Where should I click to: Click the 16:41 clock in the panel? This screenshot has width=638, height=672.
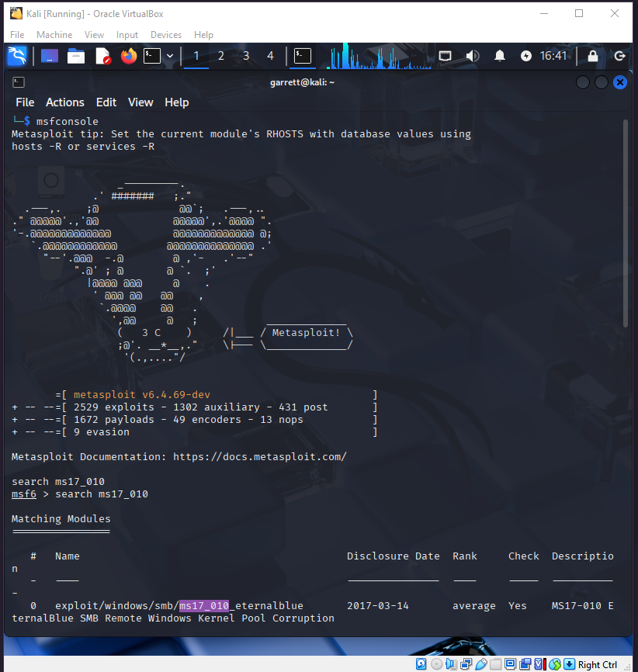[553, 56]
